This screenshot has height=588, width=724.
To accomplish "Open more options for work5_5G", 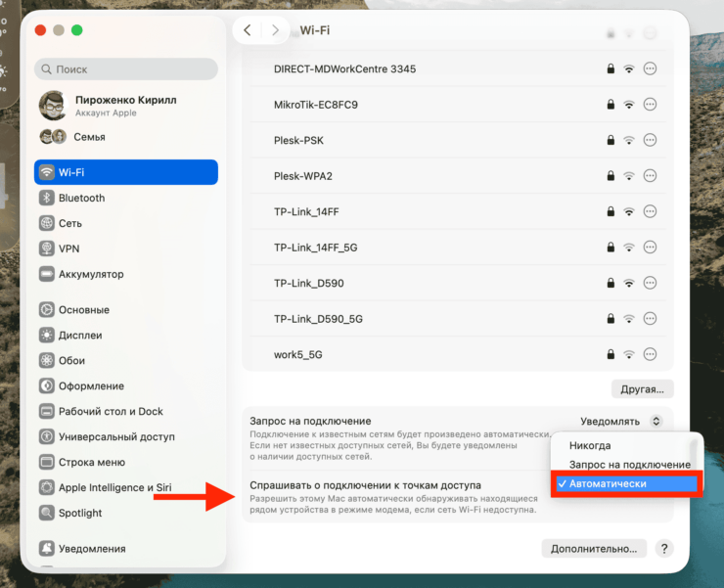I will [650, 354].
